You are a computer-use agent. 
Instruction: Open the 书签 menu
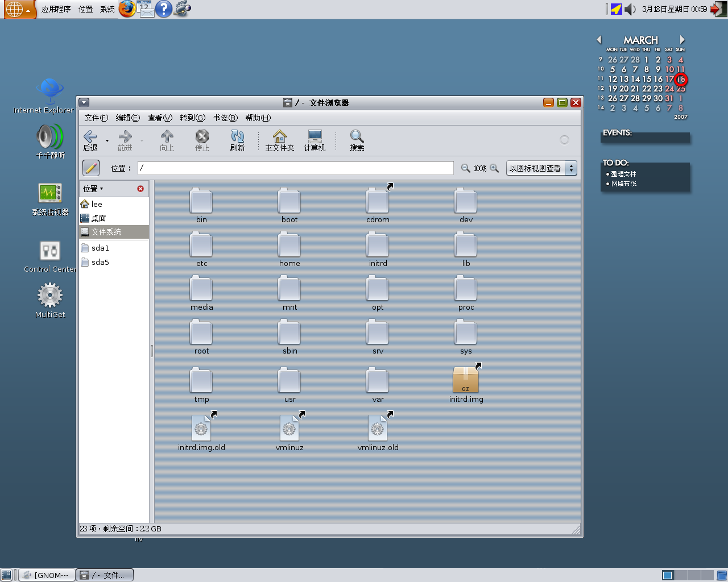(225, 118)
